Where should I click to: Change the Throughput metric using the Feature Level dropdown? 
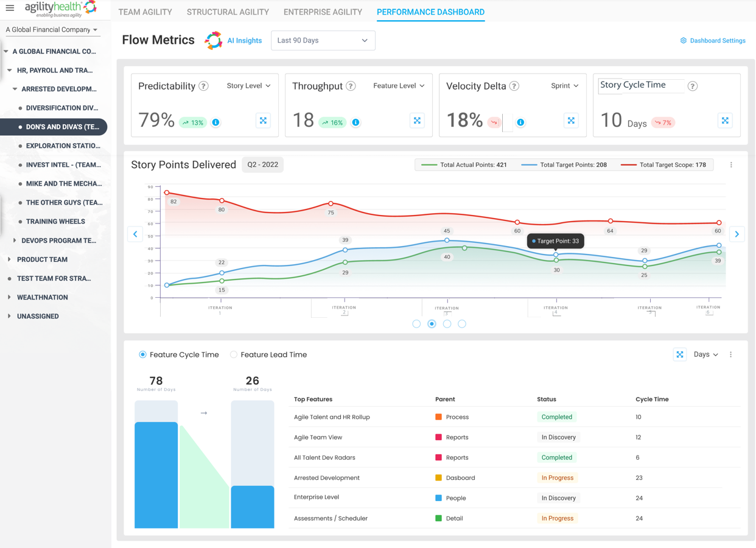(x=399, y=86)
